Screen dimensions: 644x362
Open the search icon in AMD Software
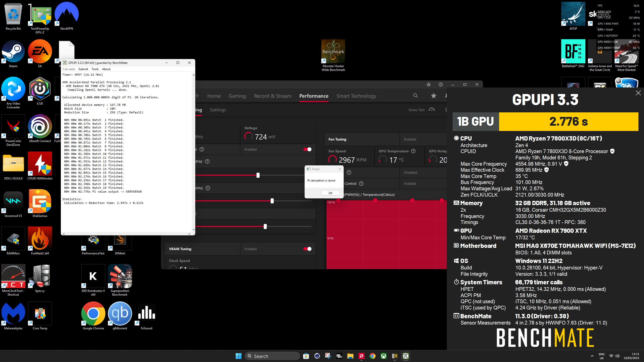tap(415, 96)
